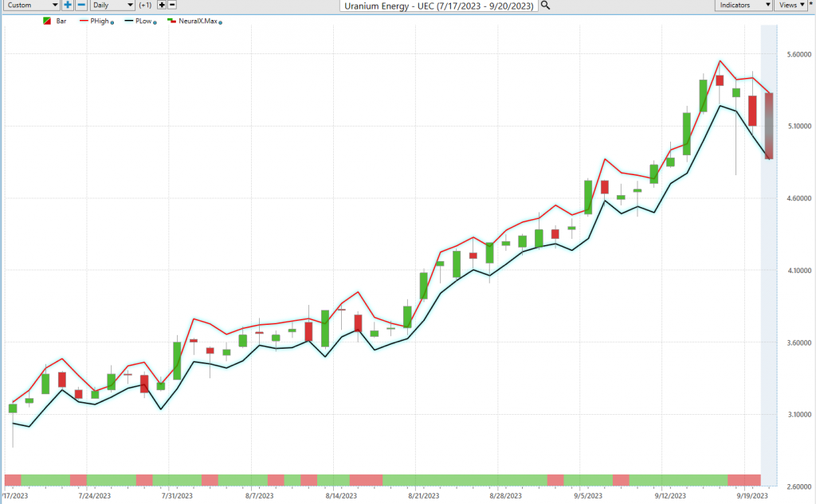This screenshot has width=816, height=504.
Task: Click the (+1) forecast offset label
Action: (145, 6)
